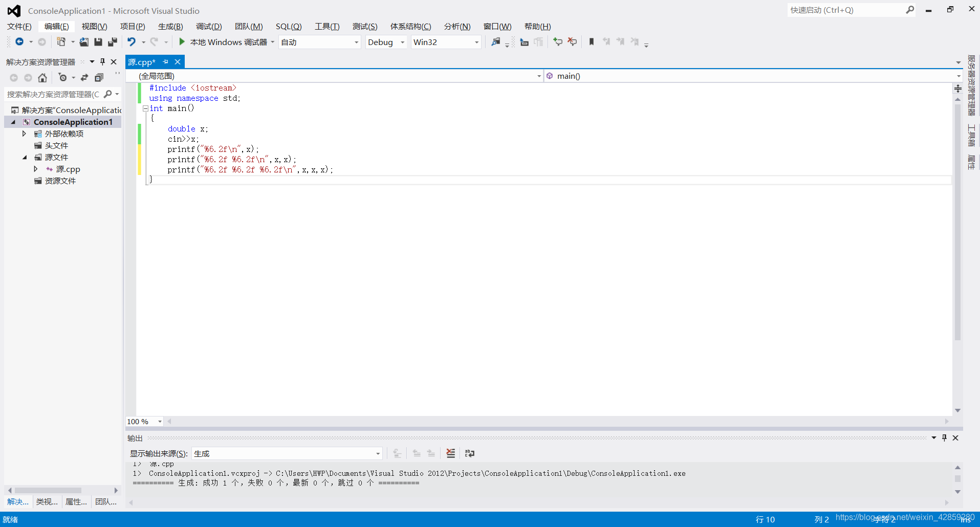
Task: Open the 工具(T) menu
Action: click(327, 27)
